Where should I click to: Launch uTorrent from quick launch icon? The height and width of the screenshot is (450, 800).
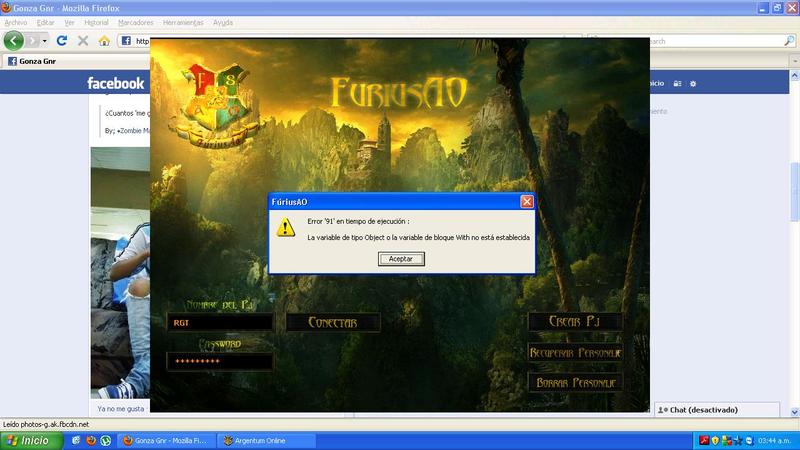pos(106,440)
